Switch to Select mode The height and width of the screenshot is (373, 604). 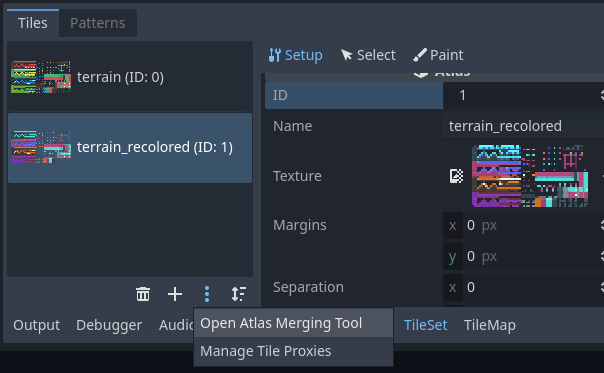[368, 55]
